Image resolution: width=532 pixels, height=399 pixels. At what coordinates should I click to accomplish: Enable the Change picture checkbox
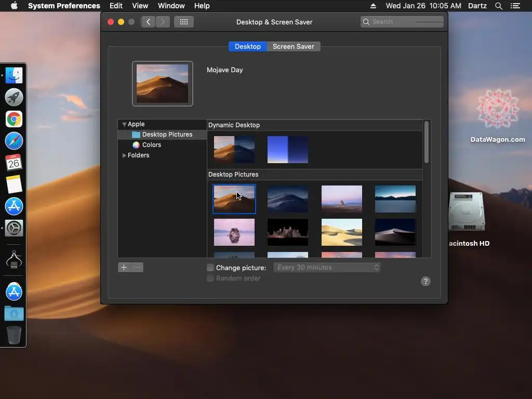[x=210, y=268]
